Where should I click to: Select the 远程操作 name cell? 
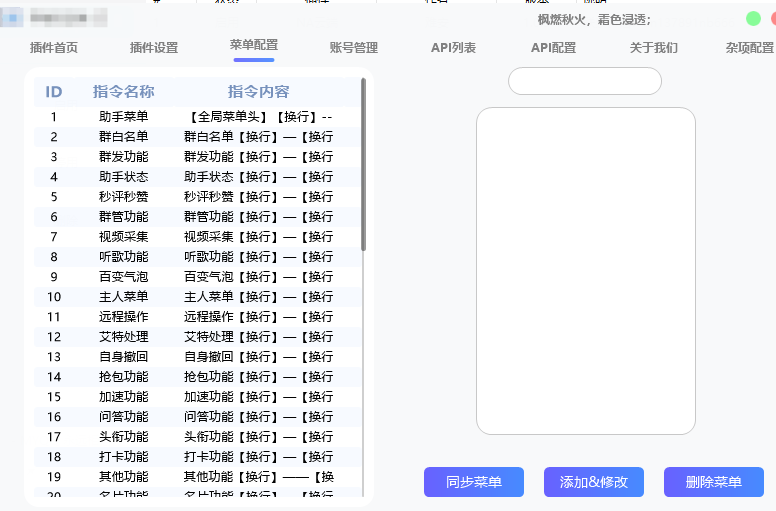pos(123,317)
